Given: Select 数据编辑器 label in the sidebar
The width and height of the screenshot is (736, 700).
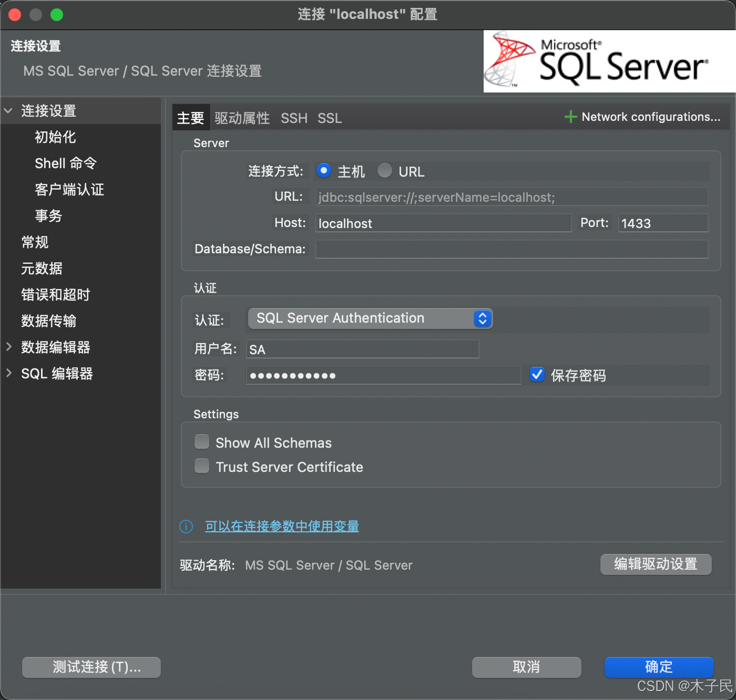Looking at the screenshot, I should [55, 347].
